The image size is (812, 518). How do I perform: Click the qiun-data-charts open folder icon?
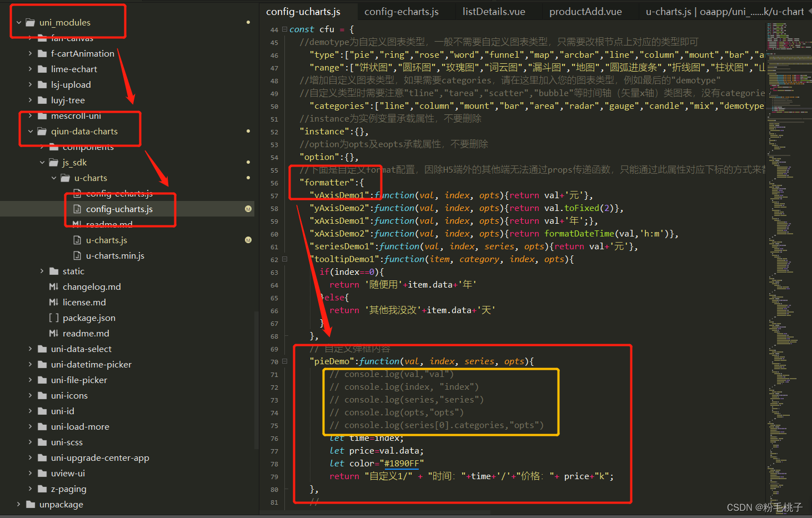click(x=42, y=132)
